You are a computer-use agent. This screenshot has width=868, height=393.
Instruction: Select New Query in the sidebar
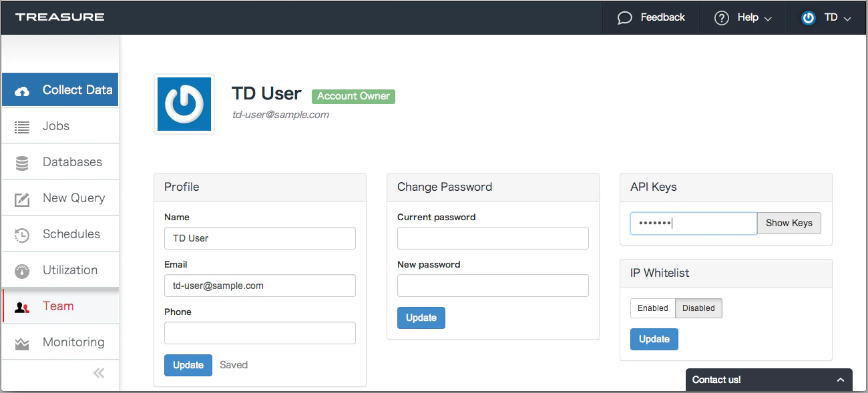[60, 198]
